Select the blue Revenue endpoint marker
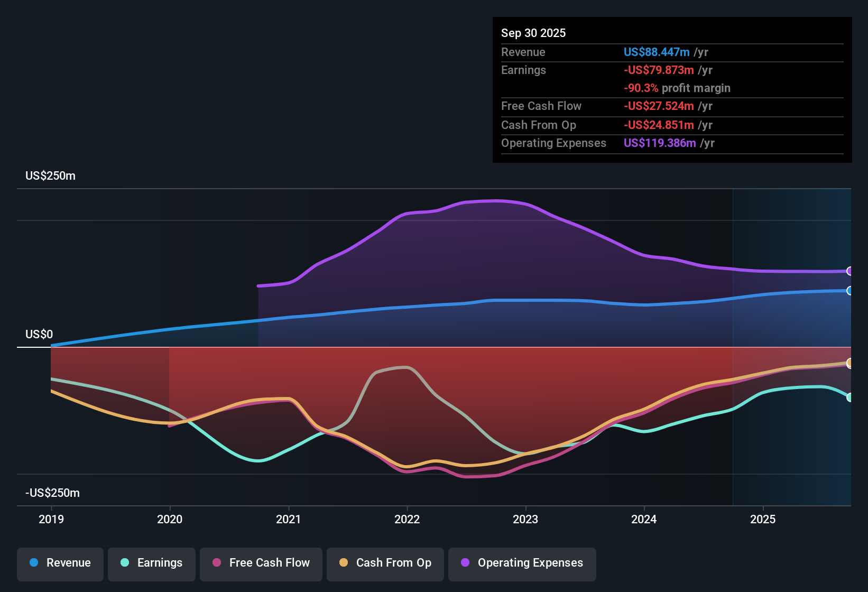This screenshot has height=592, width=868. coord(849,291)
